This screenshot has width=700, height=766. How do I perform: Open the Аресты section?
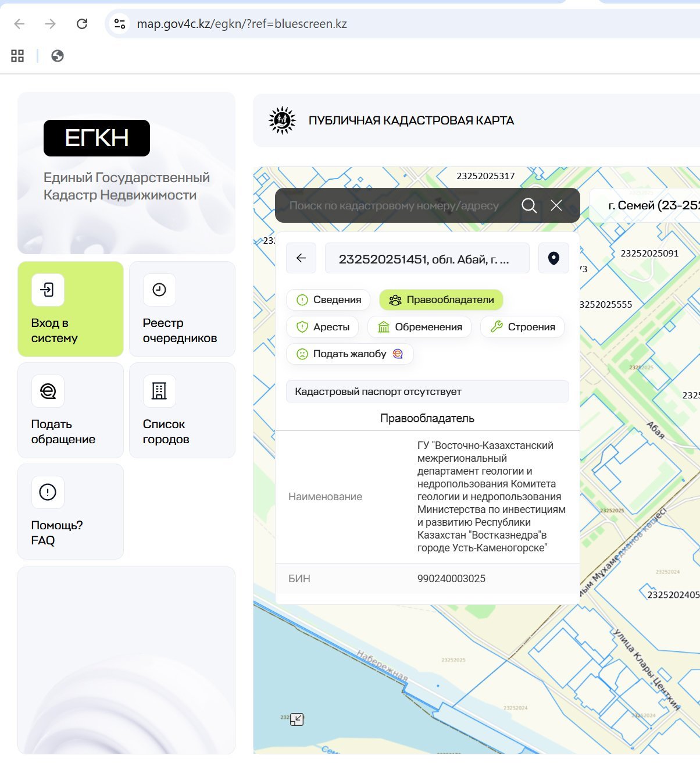323,327
